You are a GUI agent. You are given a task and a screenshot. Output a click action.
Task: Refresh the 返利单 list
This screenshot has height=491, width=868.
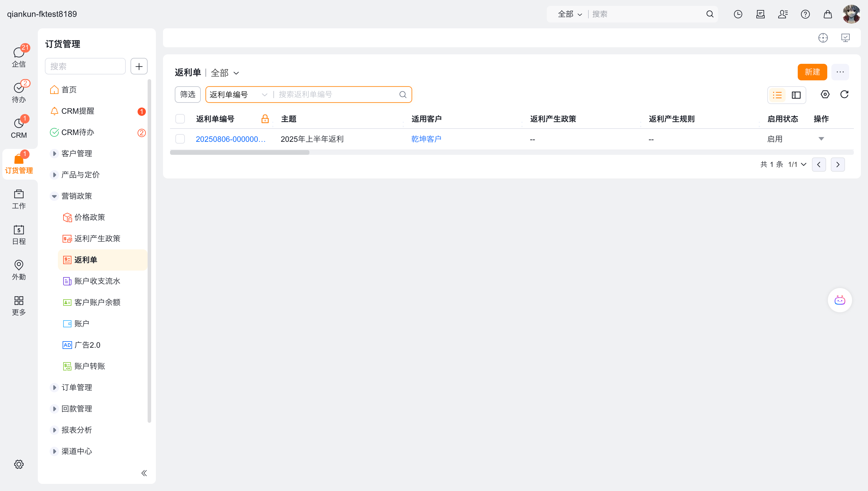coord(844,95)
